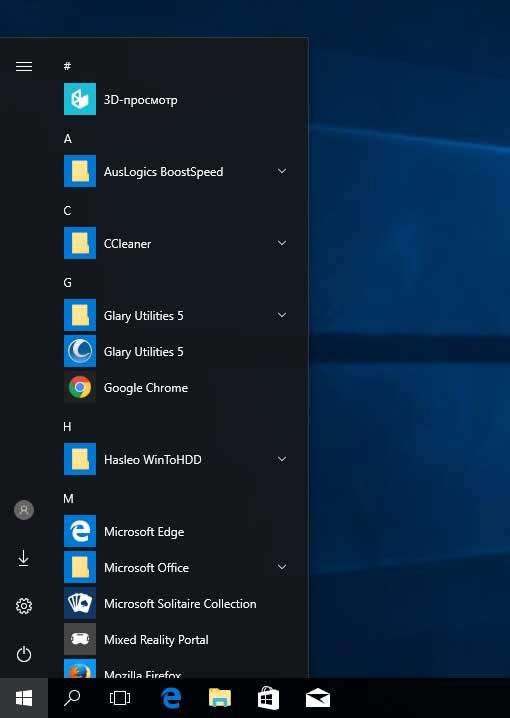Select the Mixed Reality Portal label
Screen dimensions: 510x718
coord(156,640)
